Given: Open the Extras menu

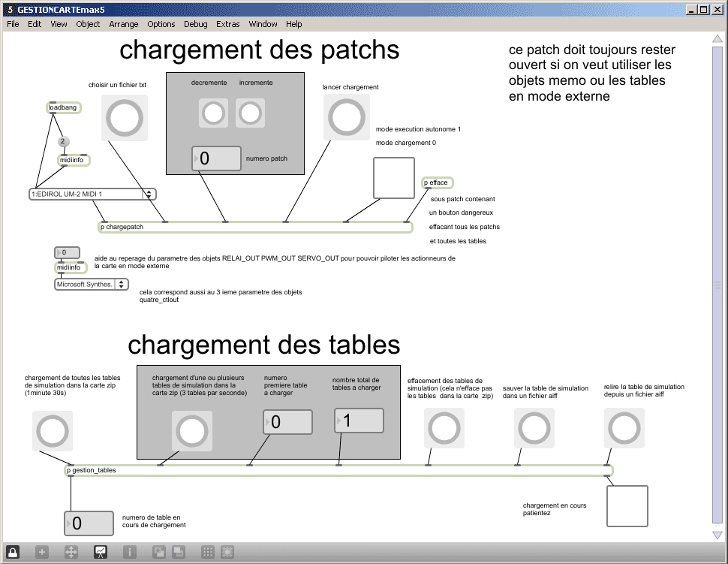Looking at the screenshot, I should 227,24.
